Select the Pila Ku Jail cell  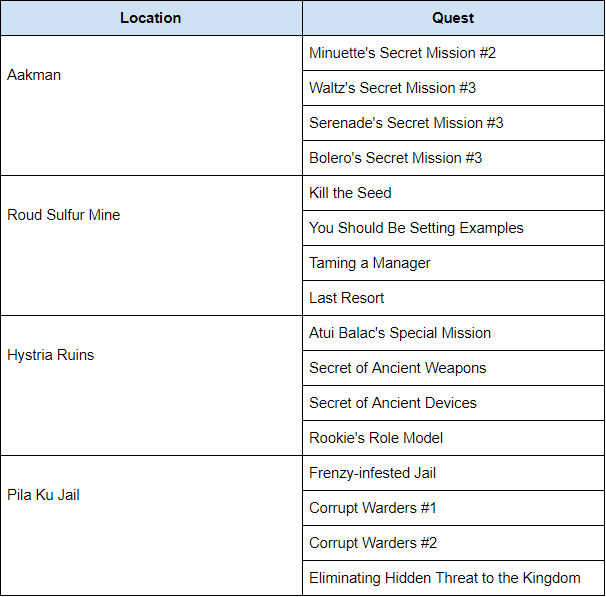click(x=151, y=526)
